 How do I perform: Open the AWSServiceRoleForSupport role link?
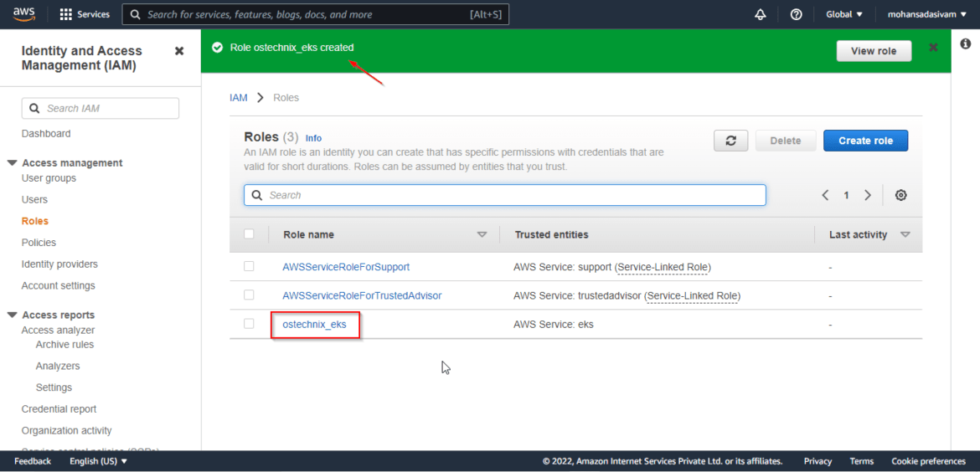coord(346,267)
